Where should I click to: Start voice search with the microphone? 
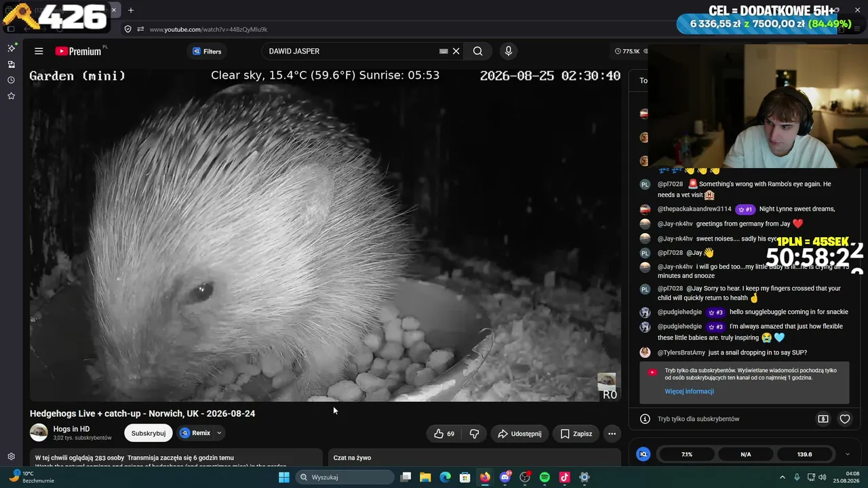(508, 51)
